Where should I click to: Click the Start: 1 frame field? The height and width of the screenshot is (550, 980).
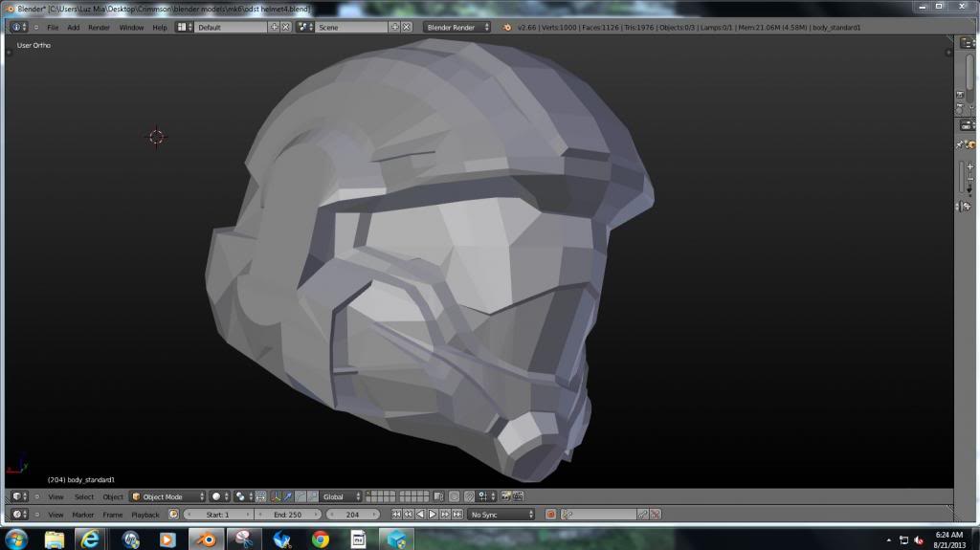click(x=219, y=515)
